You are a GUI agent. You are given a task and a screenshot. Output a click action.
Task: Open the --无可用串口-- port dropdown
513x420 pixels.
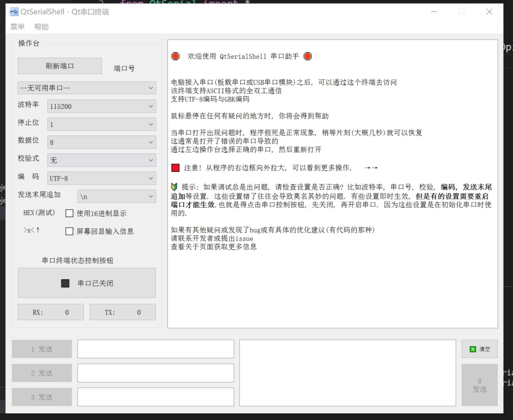pyautogui.click(x=87, y=88)
